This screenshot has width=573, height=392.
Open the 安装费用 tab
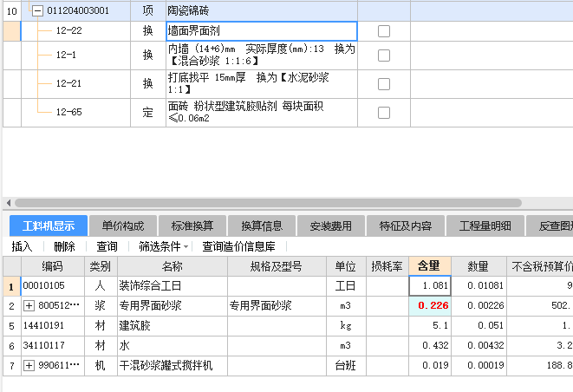pyautogui.click(x=331, y=226)
